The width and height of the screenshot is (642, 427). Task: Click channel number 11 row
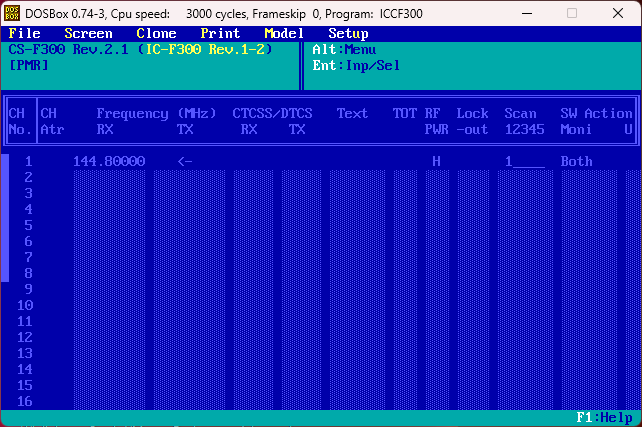click(25, 321)
